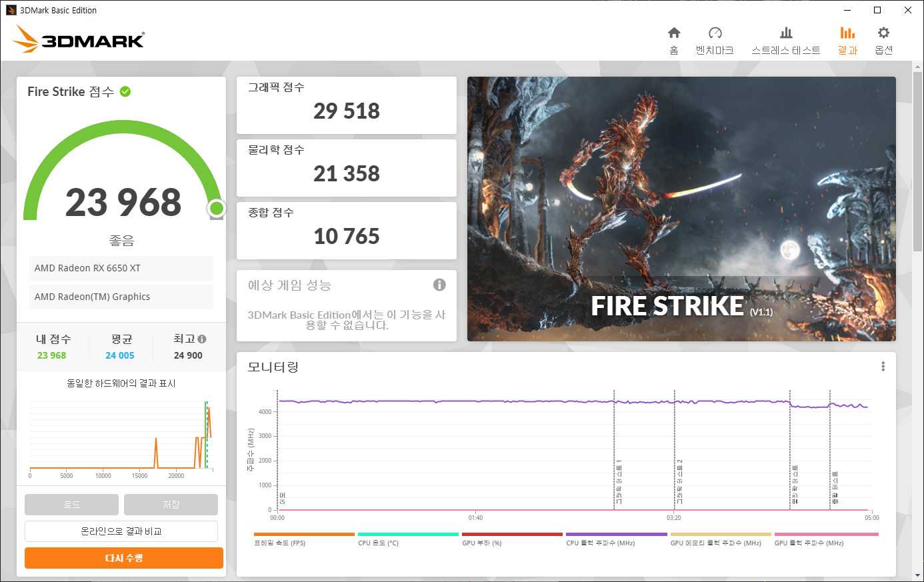Click the best score 24 900
The height and width of the screenshot is (582, 924).
coord(188,355)
